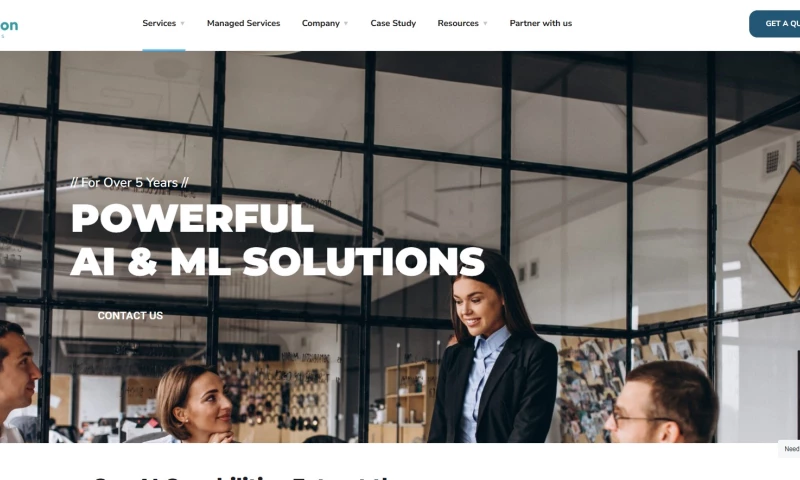Open the Company menu item
Screen dimensions: 800x480
320,23
